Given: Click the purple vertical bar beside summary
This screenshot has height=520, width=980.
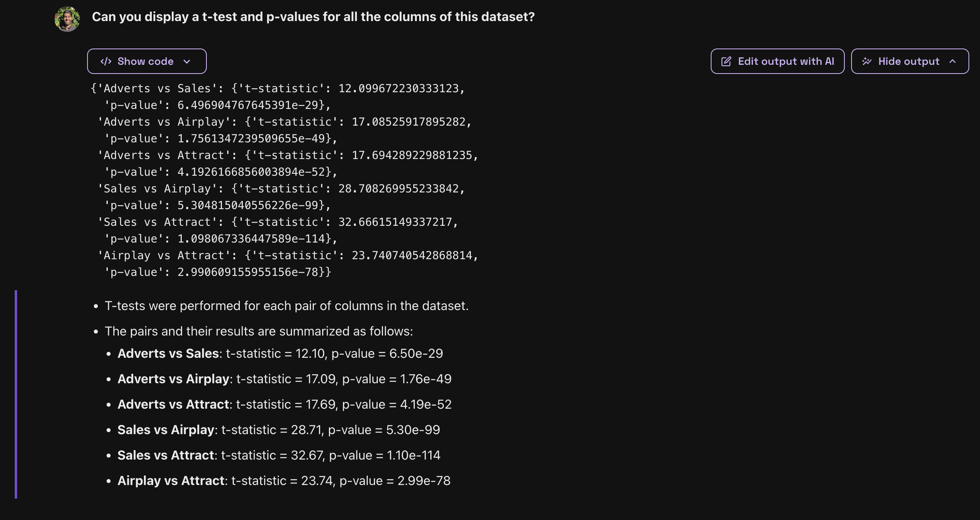Looking at the screenshot, I should coord(16,394).
